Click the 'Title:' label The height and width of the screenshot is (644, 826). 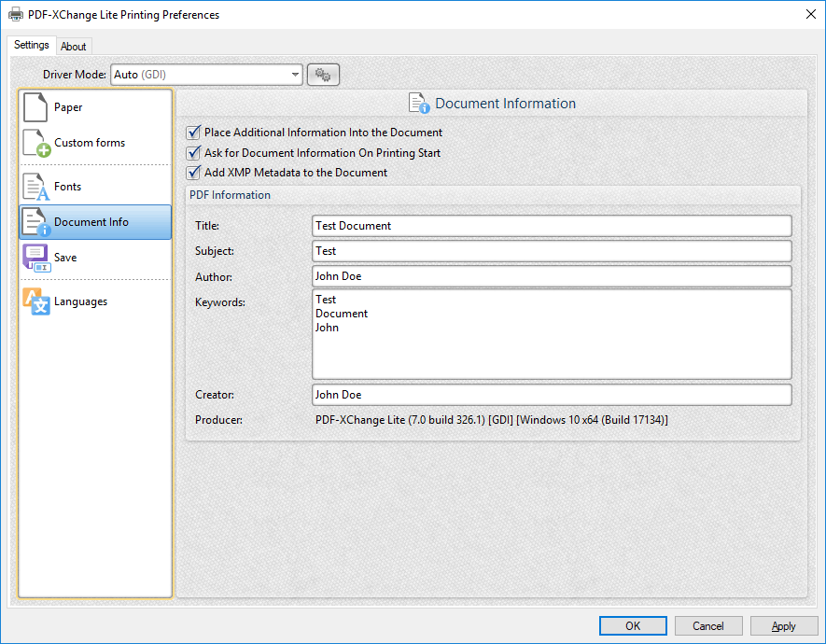(207, 226)
